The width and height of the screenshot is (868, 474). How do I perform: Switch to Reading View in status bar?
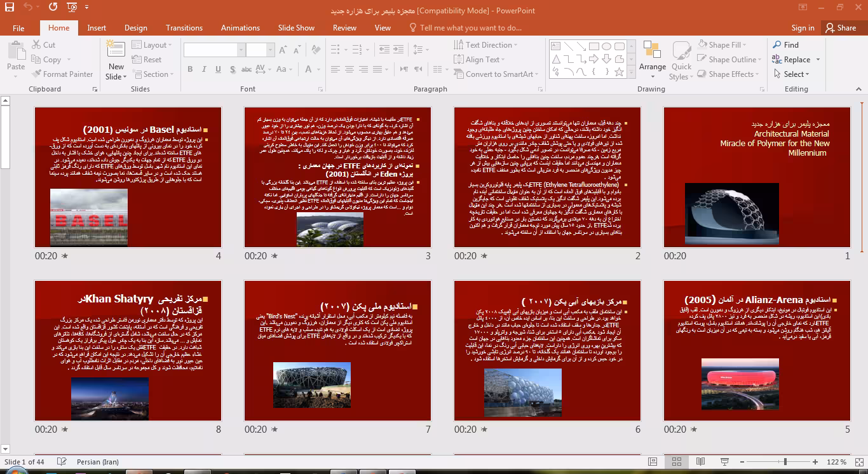pos(700,462)
